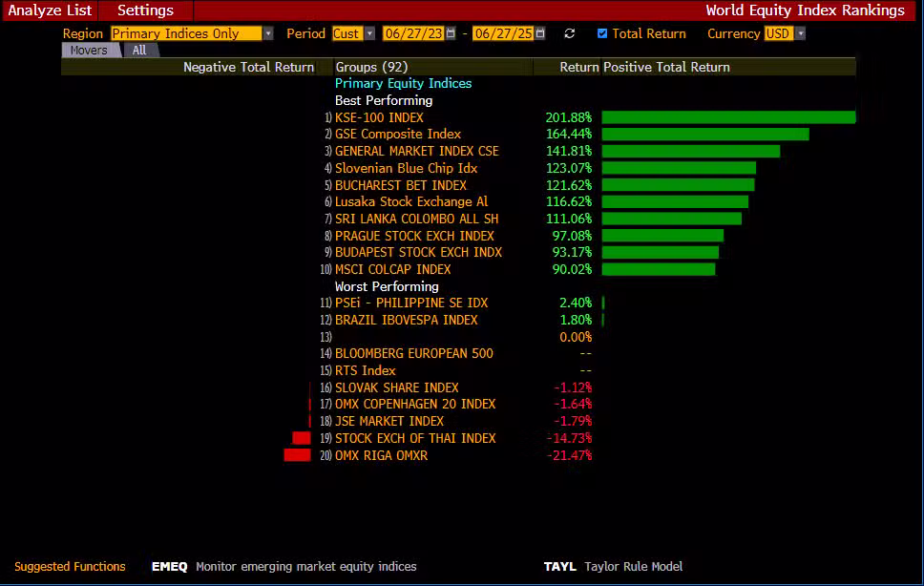Expand the Region dropdown arrow

click(268, 33)
